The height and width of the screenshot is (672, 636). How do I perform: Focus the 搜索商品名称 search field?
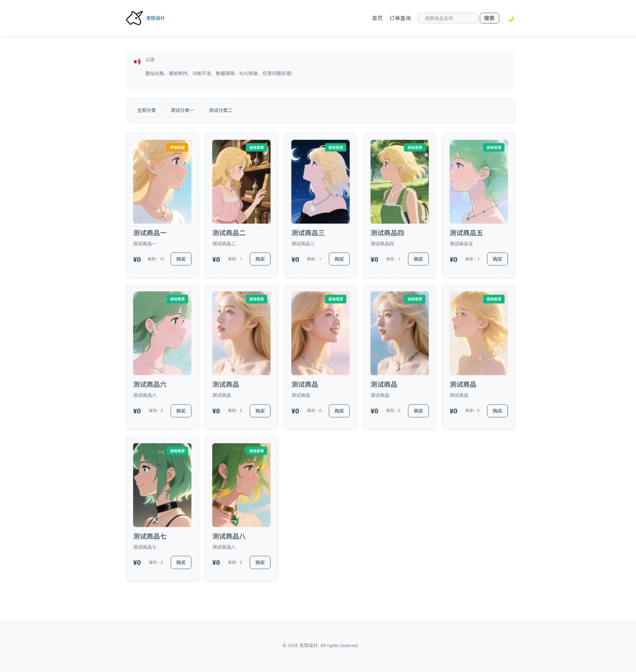447,18
